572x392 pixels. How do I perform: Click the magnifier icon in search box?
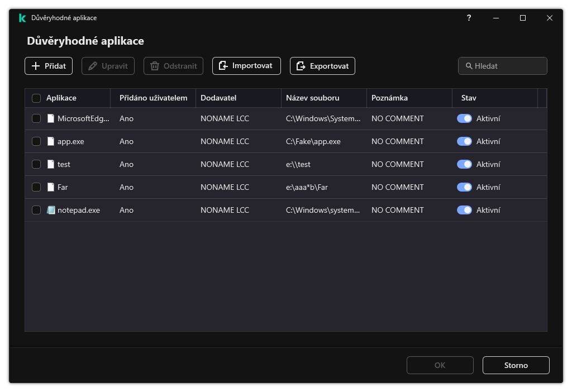pos(469,66)
